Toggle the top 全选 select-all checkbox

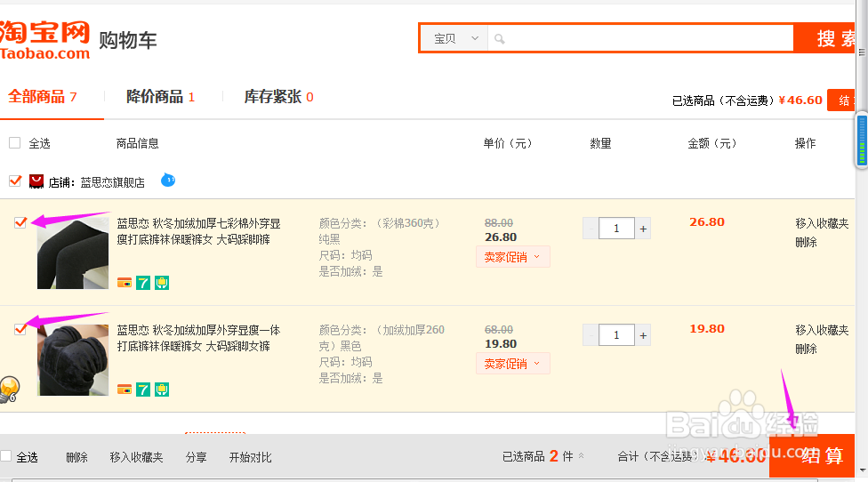14,142
